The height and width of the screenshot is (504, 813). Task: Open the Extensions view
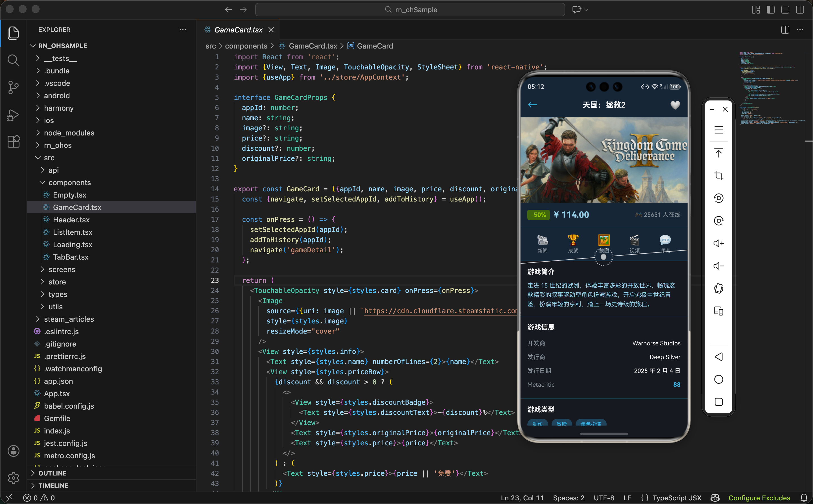(x=13, y=142)
